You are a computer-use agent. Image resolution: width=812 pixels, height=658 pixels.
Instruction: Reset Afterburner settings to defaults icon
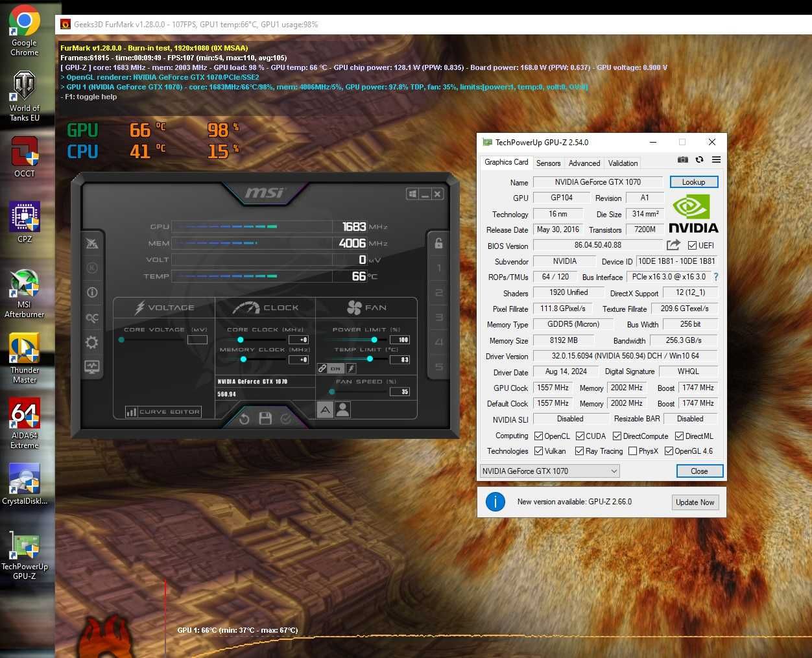pyautogui.click(x=244, y=419)
